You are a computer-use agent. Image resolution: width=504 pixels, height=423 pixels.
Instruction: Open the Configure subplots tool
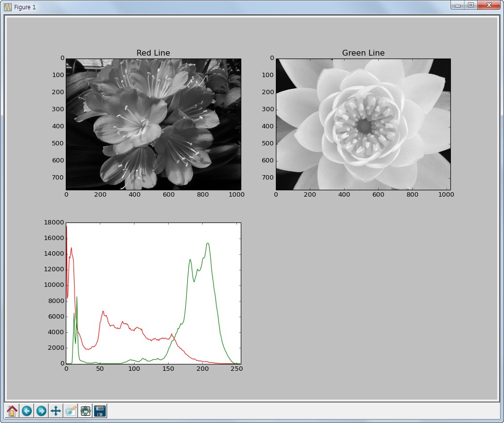coord(85,411)
